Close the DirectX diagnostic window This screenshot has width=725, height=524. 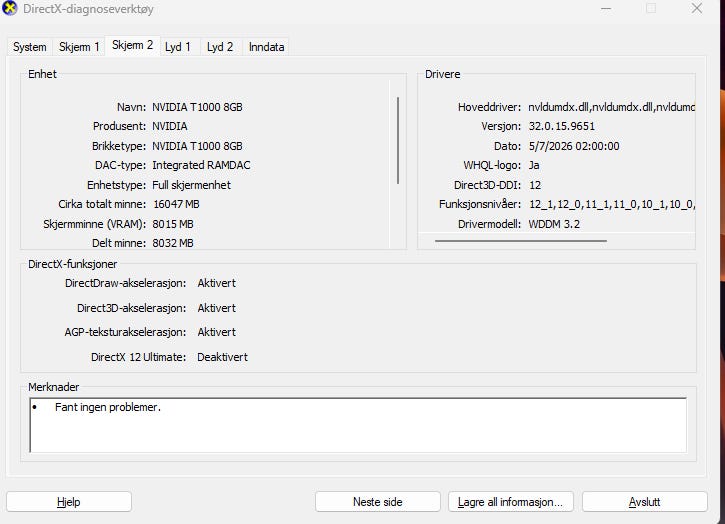(x=697, y=8)
